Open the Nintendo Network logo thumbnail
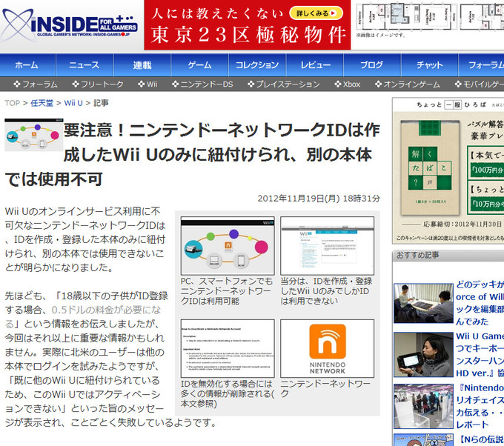504x446 pixels. (327, 349)
